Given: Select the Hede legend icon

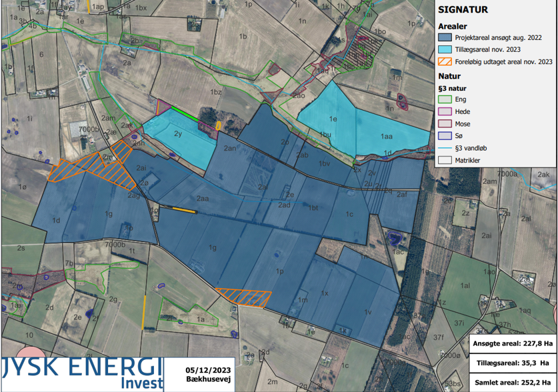Looking at the screenshot, I should click(x=445, y=111).
